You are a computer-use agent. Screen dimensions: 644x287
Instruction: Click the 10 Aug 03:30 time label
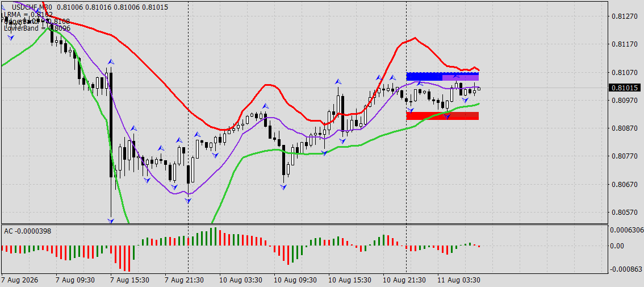coord(240,280)
